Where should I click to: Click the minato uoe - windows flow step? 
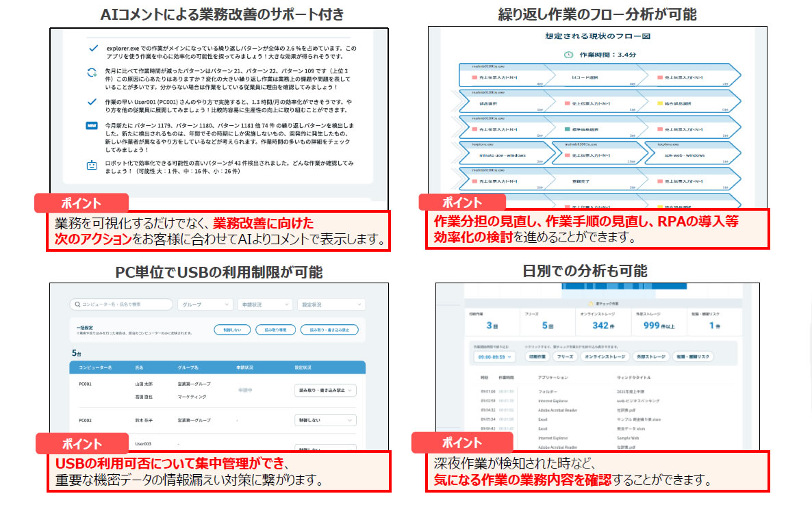click(503, 155)
